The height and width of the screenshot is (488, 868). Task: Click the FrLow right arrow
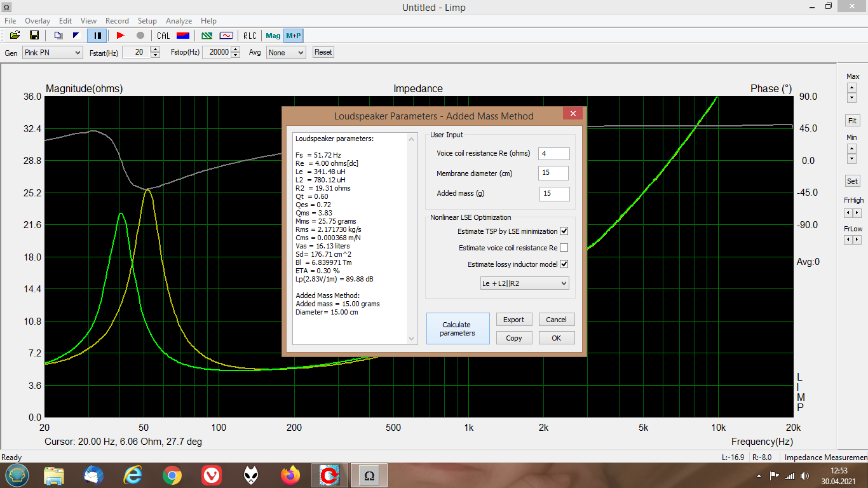coord(857,240)
